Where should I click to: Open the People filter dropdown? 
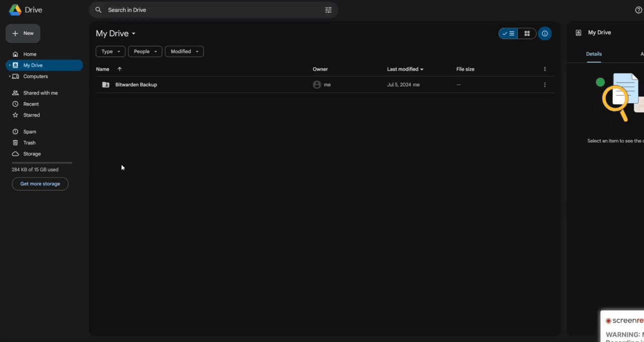tap(145, 51)
